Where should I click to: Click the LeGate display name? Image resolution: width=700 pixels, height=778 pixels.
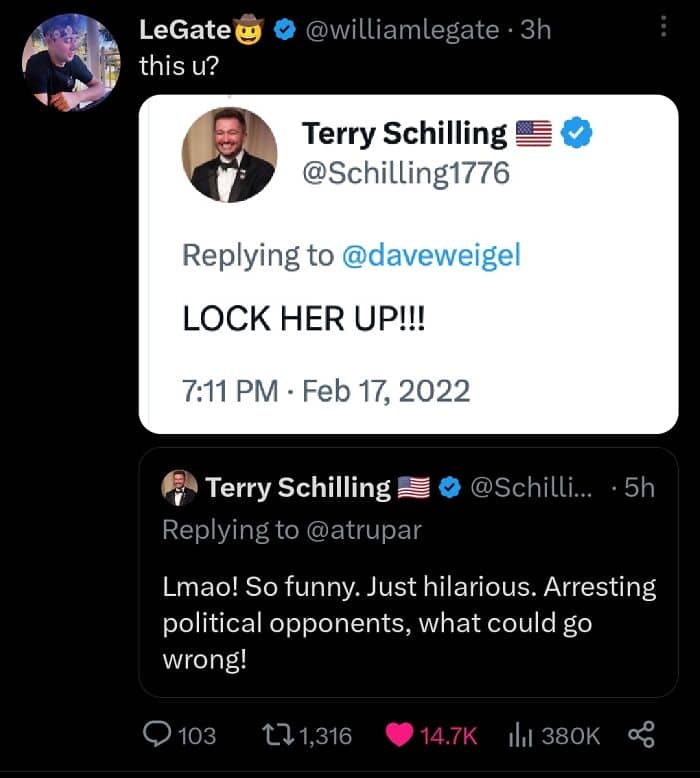(x=186, y=30)
